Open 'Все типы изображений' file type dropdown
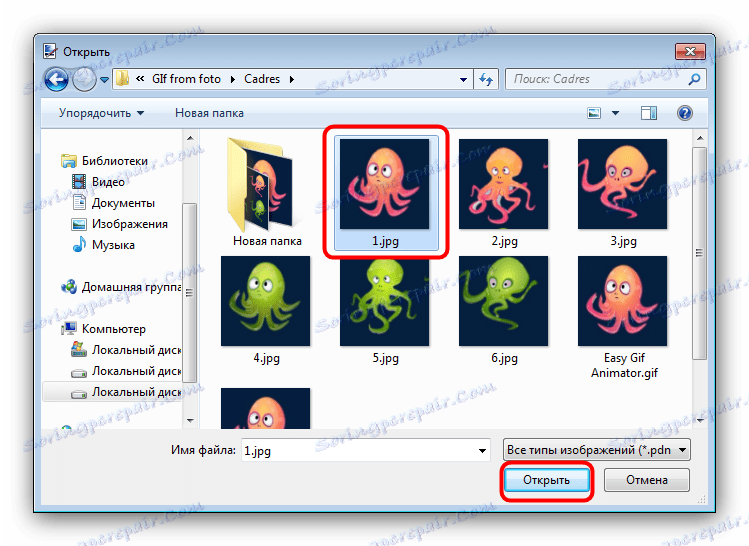Image resolution: width=749 pixels, height=546 pixels. 597,450
